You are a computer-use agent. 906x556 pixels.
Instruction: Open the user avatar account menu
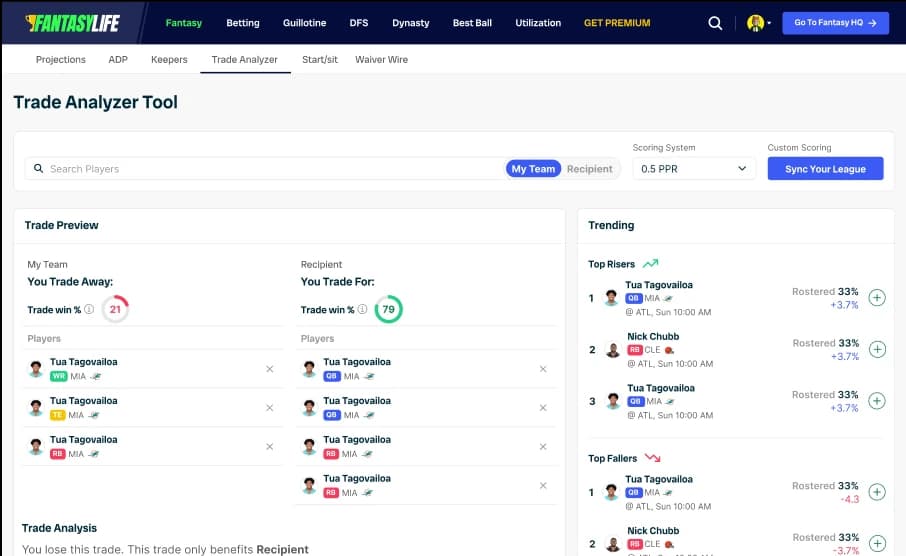click(x=758, y=23)
